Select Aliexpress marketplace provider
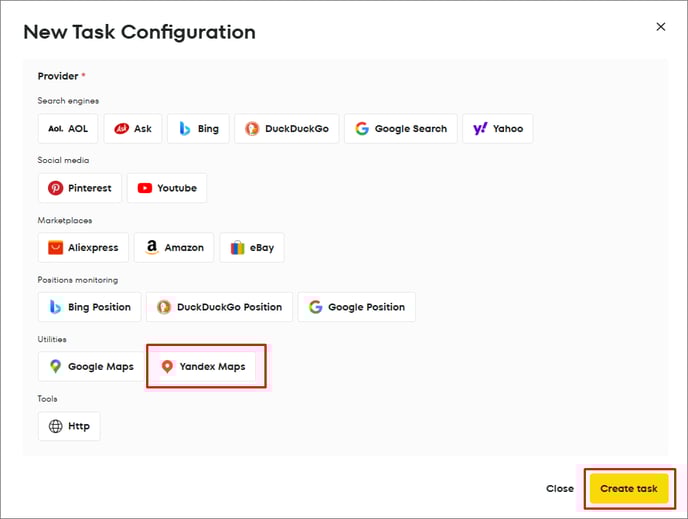 83,247
